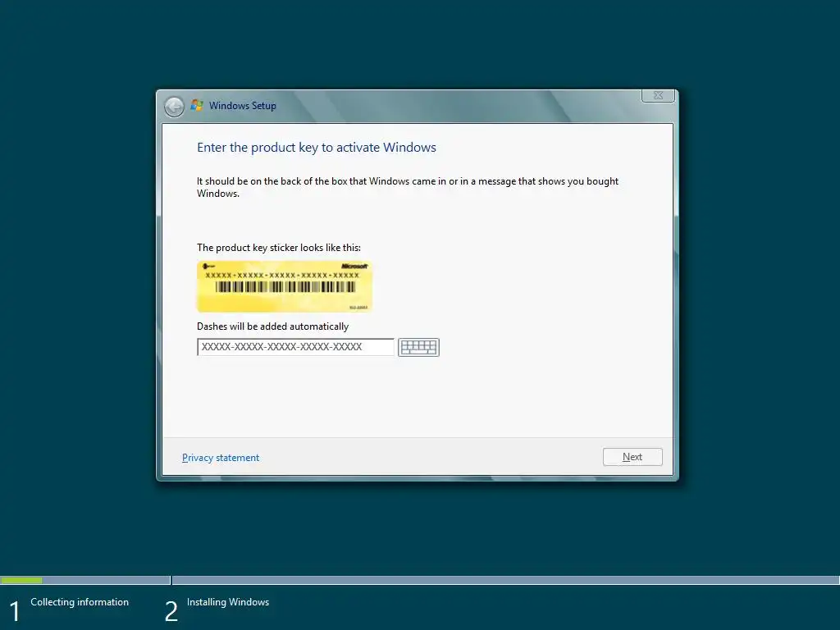
Task: Click 'The product key sticker looks like this:' text
Action: click(279, 248)
